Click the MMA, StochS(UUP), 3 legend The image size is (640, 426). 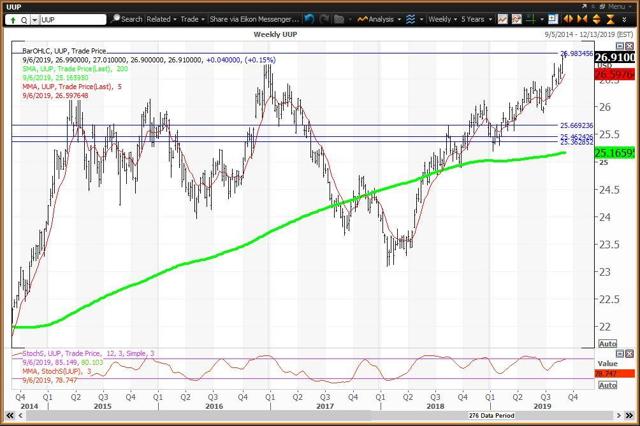pyautogui.click(x=57, y=371)
